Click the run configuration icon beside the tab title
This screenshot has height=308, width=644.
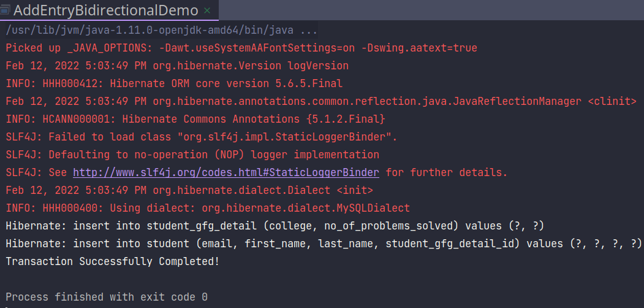6,11
